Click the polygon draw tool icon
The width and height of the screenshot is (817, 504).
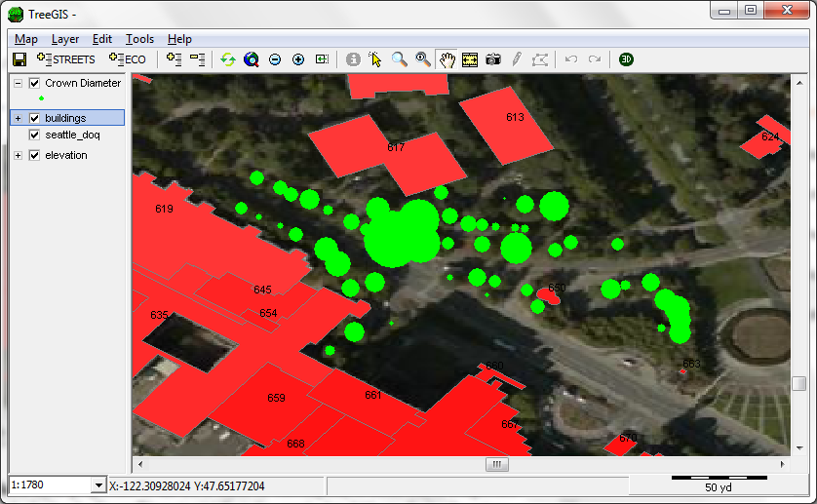pyautogui.click(x=540, y=59)
